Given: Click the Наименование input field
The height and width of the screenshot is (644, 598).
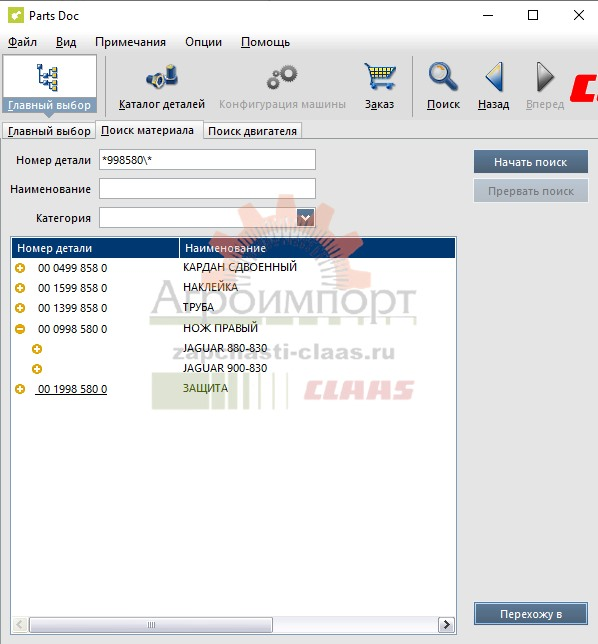Looking at the screenshot, I should 207,189.
